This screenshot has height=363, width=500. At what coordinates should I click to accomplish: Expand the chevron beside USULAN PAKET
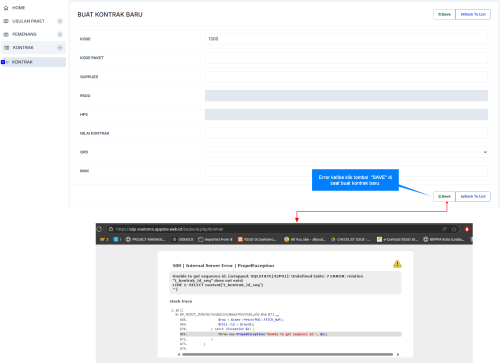click(x=60, y=21)
